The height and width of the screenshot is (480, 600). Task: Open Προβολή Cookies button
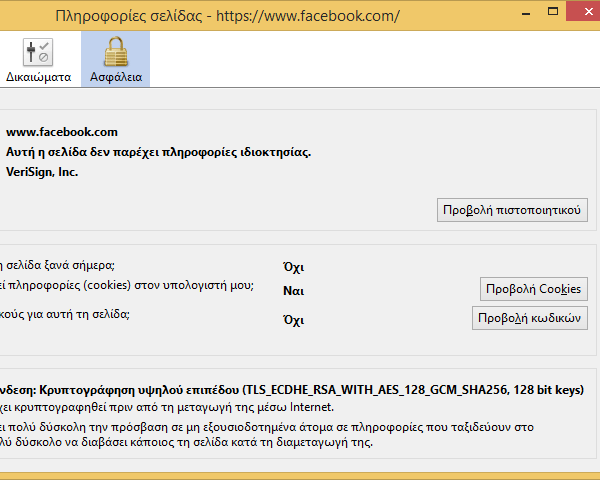534,289
